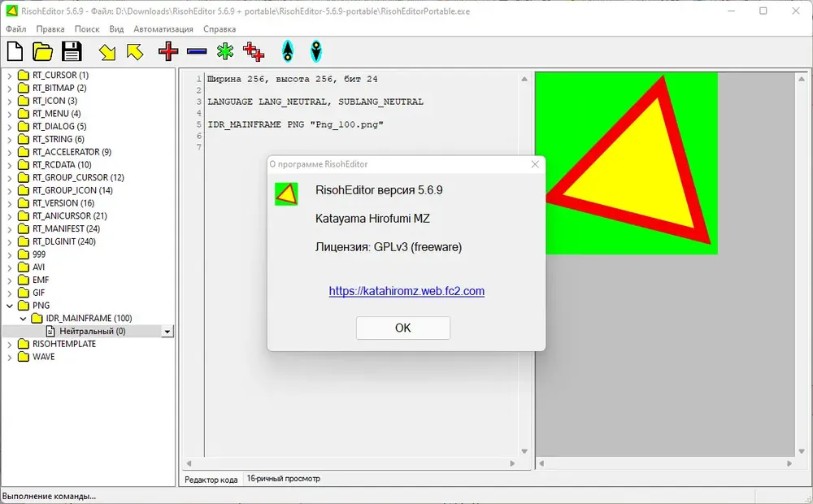Viewport: 813px width, 504px height.
Task: Click the cyan down arrow toolbar icon
Action: click(x=315, y=51)
